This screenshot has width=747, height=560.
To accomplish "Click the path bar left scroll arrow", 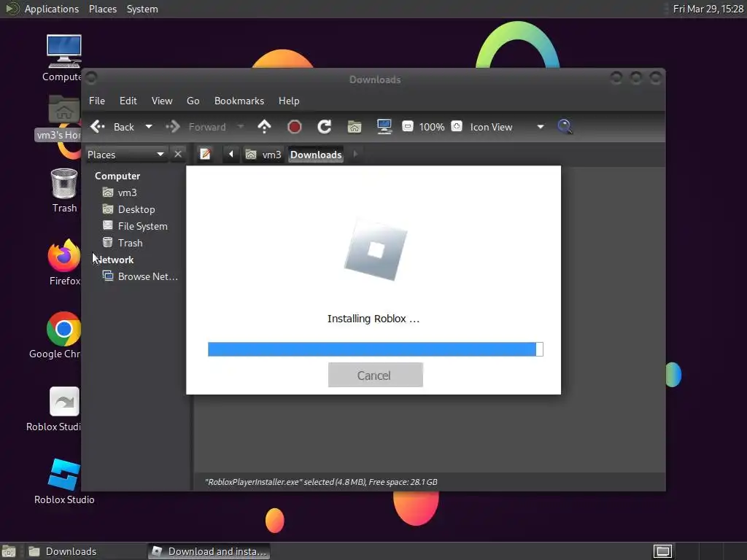I will [x=231, y=155].
